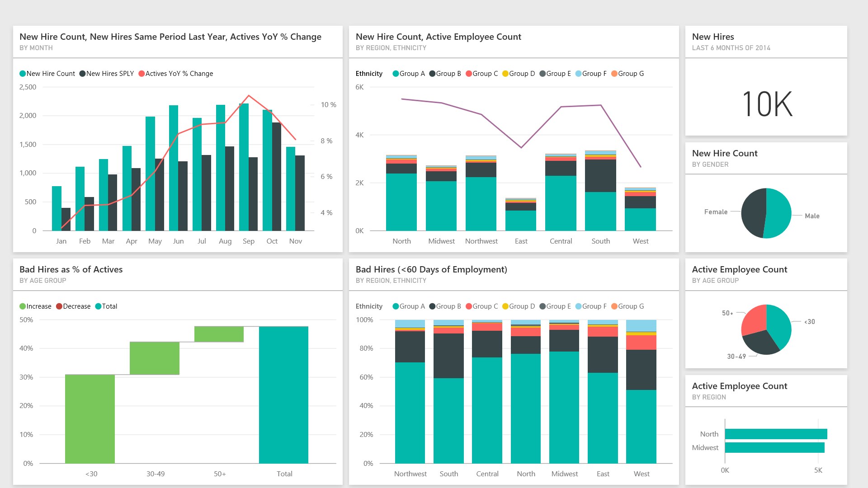The image size is (868, 488).
Task: Select Female slice in gender pie
Action: click(x=753, y=212)
